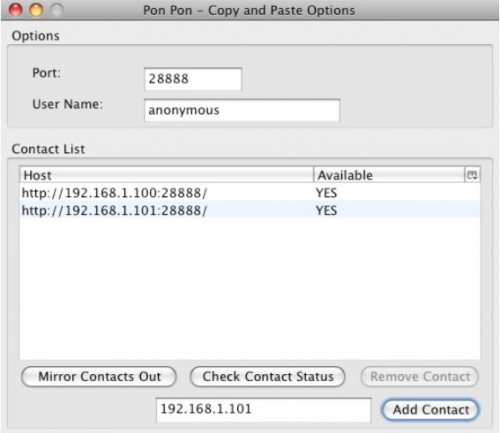Minimize the Pon Pon window
The height and width of the screenshot is (433, 500).
[36, 10]
